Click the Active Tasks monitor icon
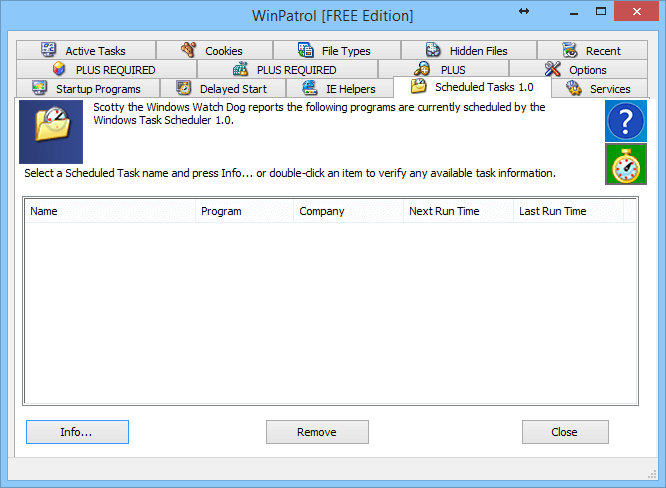 pos(48,50)
